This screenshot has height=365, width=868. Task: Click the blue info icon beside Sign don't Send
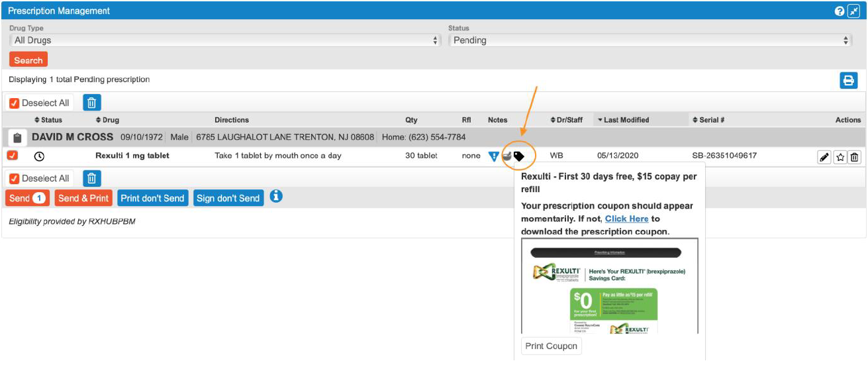[x=277, y=197]
